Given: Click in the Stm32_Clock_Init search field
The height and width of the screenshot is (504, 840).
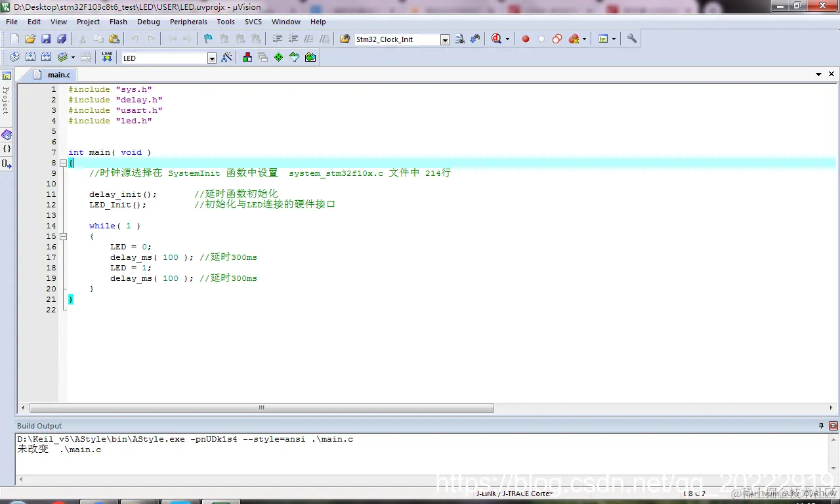Looking at the screenshot, I should click(x=396, y=39).
